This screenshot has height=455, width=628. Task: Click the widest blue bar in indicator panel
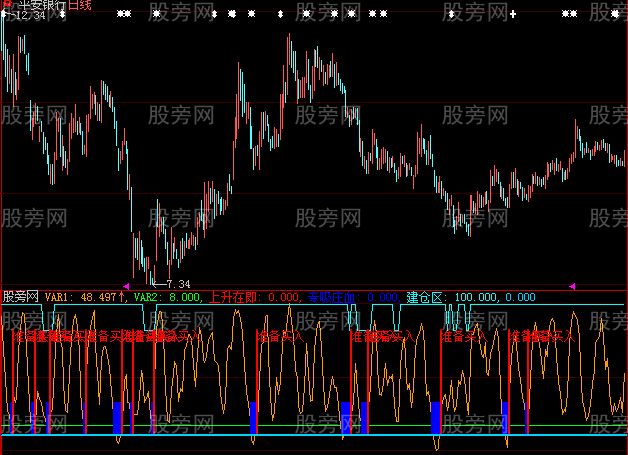click(x=435, y=417)
